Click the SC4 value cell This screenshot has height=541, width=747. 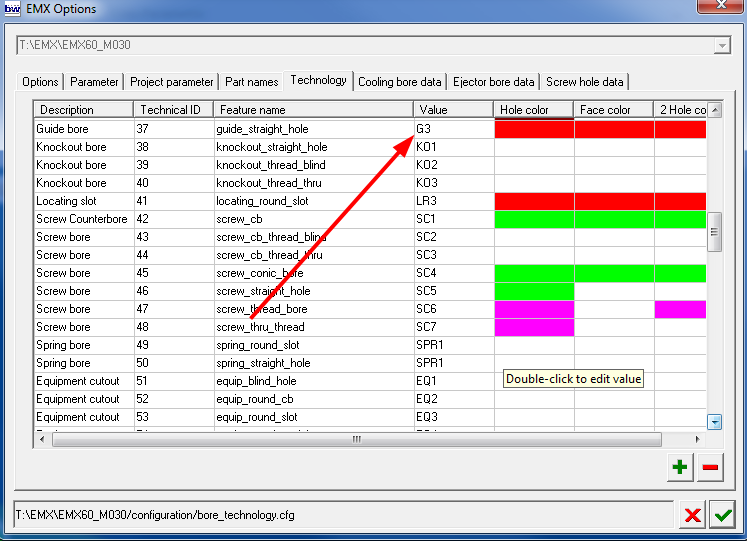(x=454, y=273)
